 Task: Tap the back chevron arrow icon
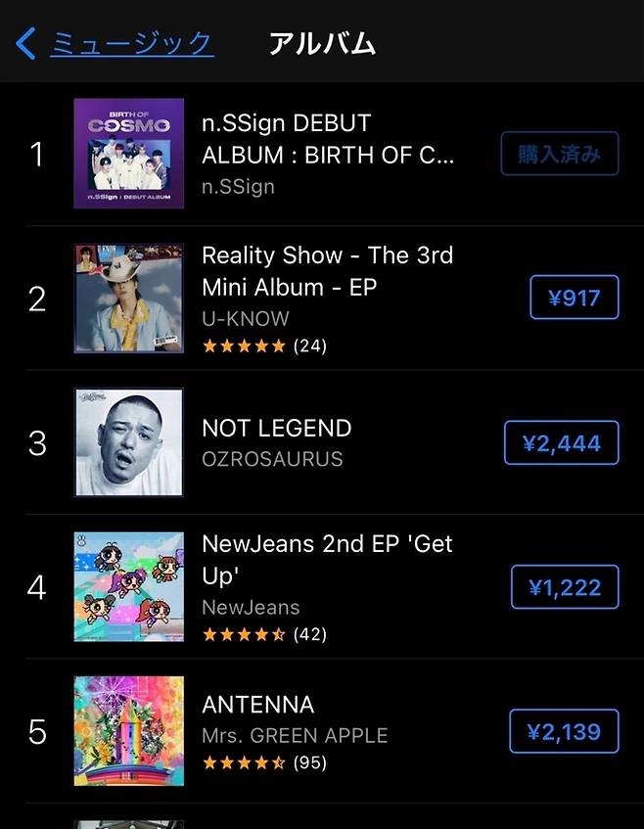click(x=26, y=43)
